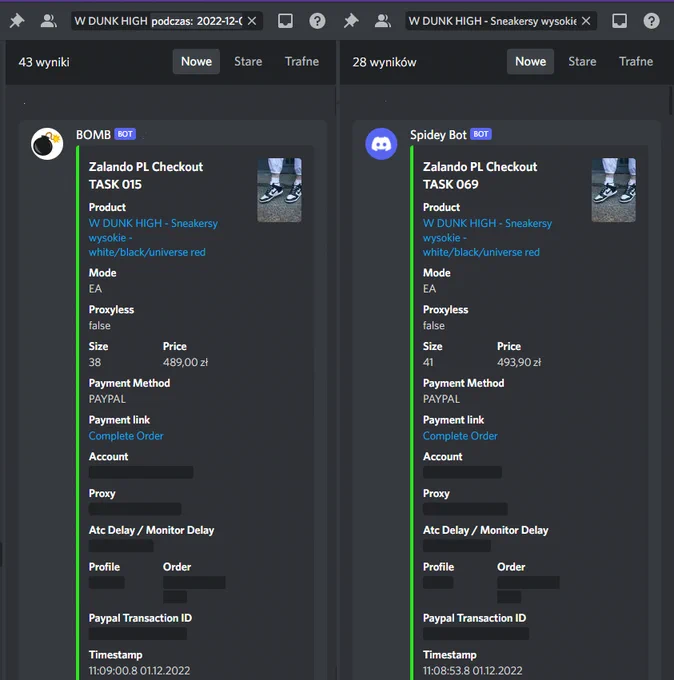Viewport: 674px width, 680px height.
Task: Show member list in left Discord panel
Action: tap(48, 21)
